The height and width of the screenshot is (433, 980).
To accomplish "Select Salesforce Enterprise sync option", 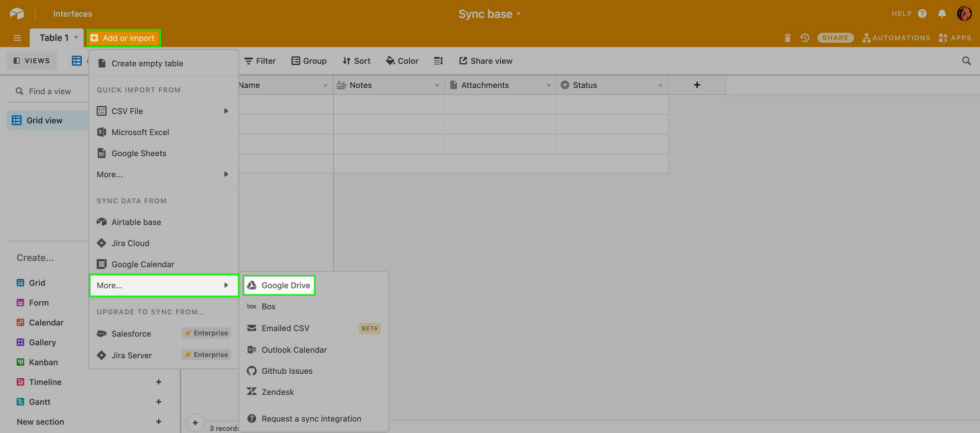I will pos(164,334).
